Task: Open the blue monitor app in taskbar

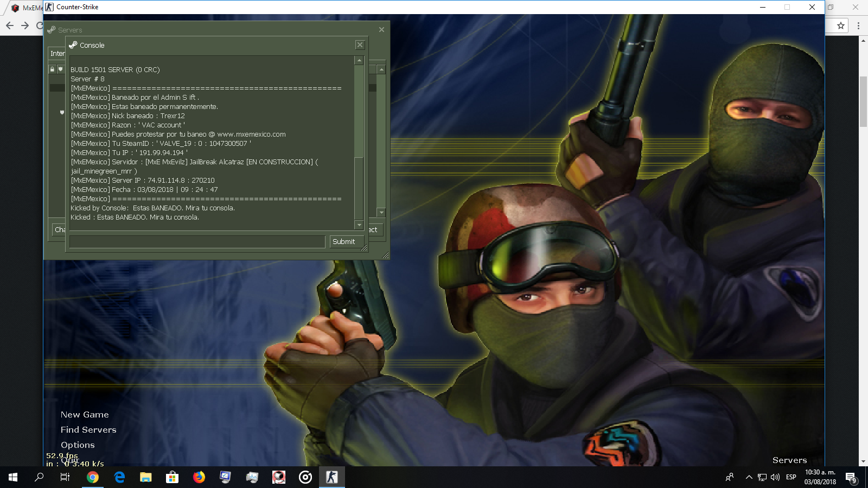Action: click(x=226, y=477)
